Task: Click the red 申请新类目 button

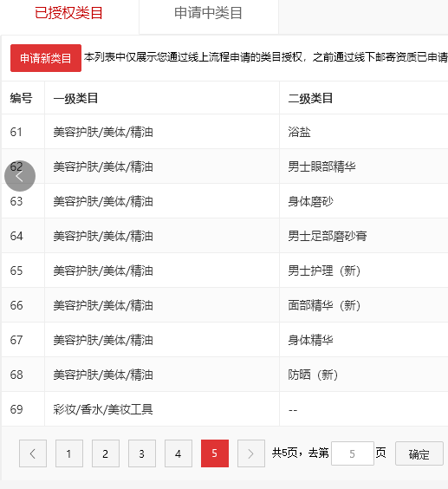Action: click(x=46, y=58)
